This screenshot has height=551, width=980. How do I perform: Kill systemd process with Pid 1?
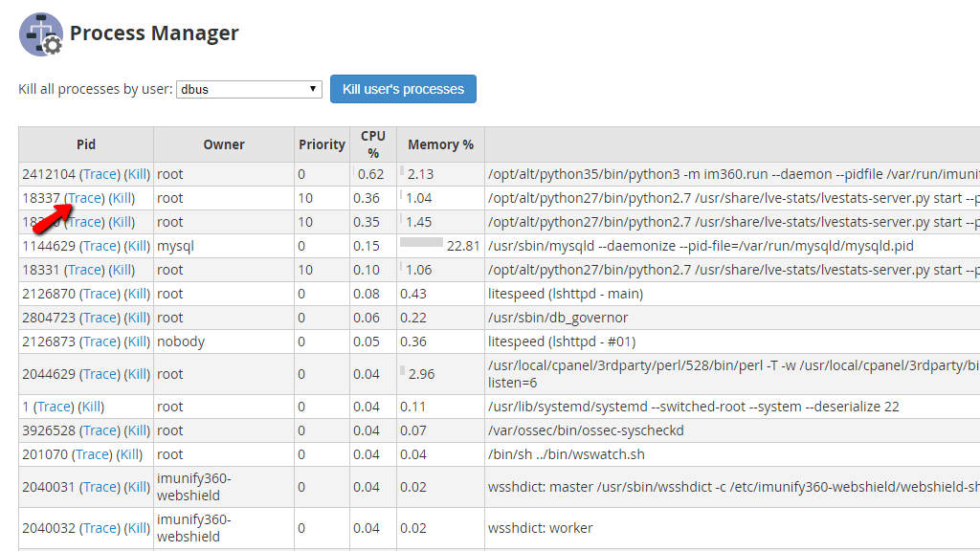(91, 406)
